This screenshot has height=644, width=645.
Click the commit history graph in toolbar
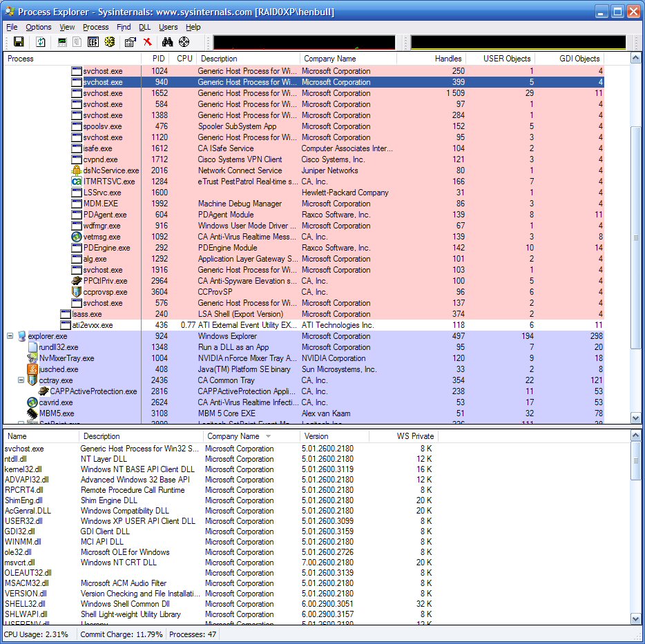pyautogui.click(x=519, y=42)
